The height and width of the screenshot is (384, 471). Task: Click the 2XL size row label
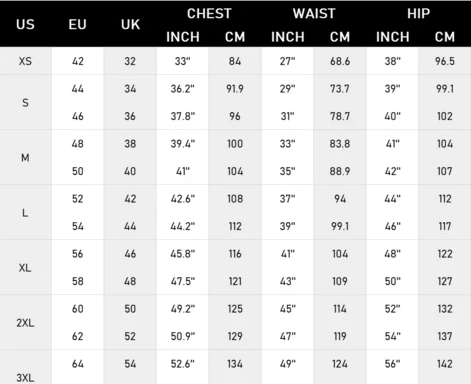coord(25,323)
